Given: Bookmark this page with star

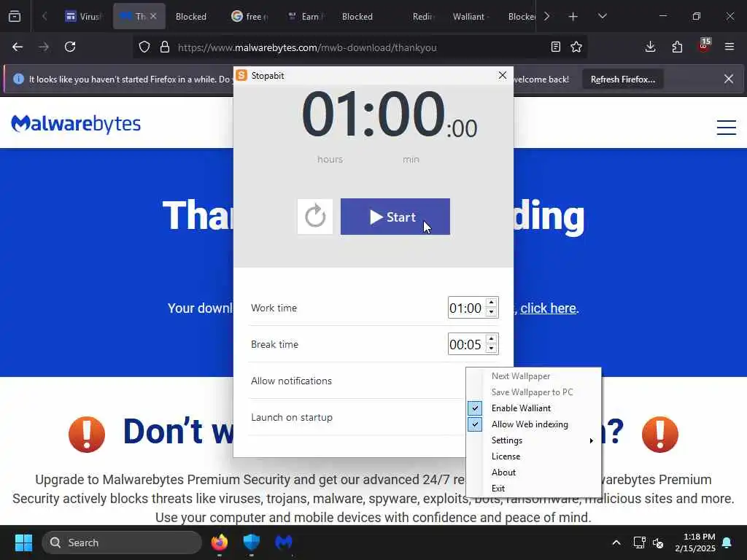Looking at the screenshot, I should click(x=576, y=47).
